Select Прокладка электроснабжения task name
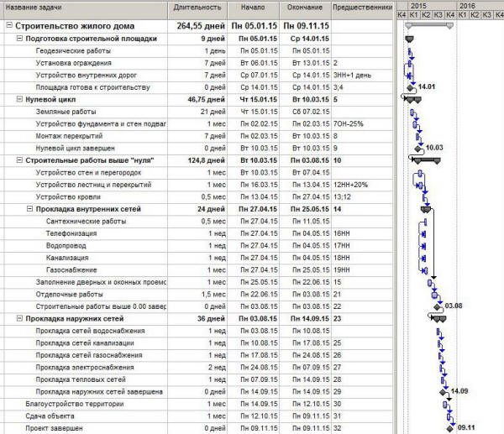 (85, 368)
